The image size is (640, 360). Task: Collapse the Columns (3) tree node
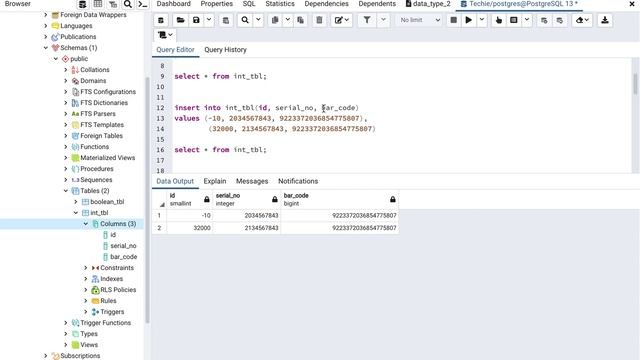[x=86, y=224]
